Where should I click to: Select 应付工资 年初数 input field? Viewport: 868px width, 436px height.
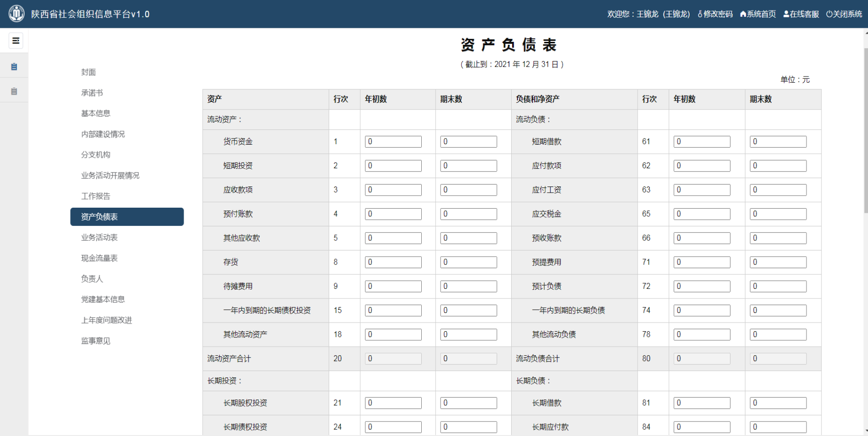[x=702, y=190]
